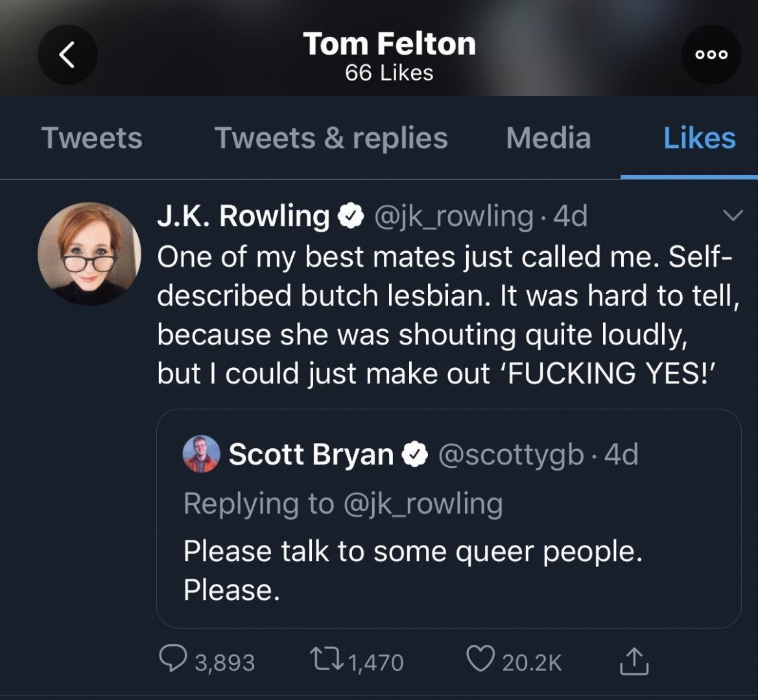Tap J.K. Rowling's verified badge

[351, 216]
